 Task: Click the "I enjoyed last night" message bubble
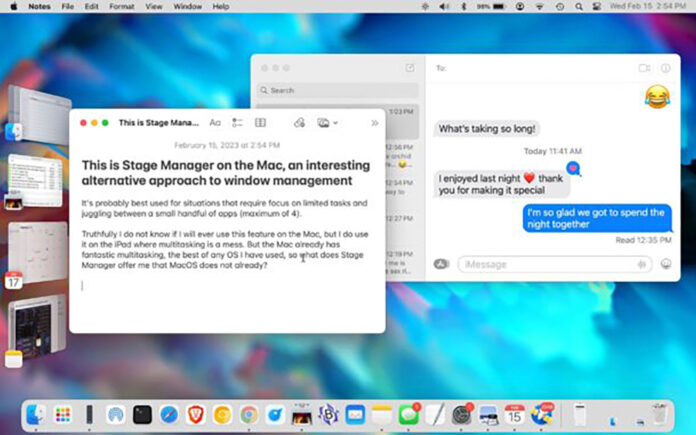[x=501, y=184]
